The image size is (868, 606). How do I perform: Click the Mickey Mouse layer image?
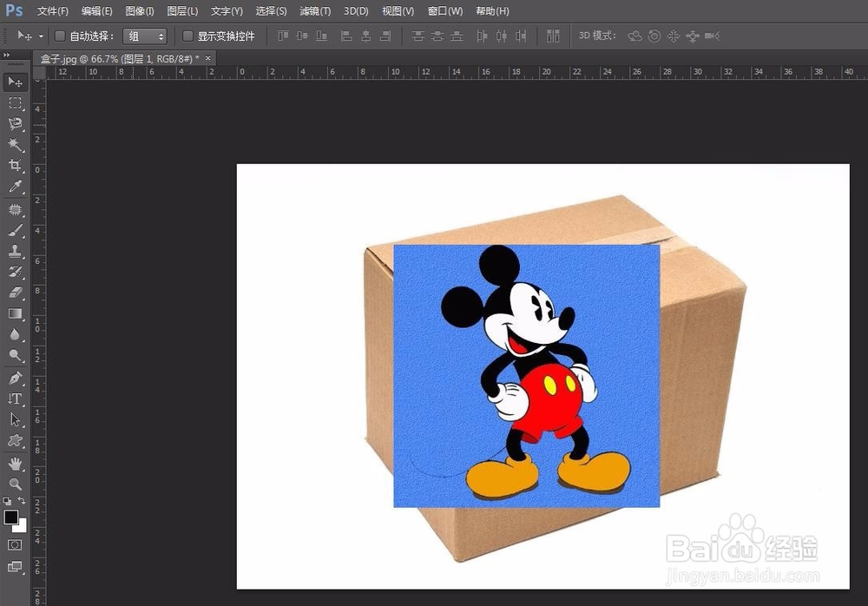coord(527,376)
